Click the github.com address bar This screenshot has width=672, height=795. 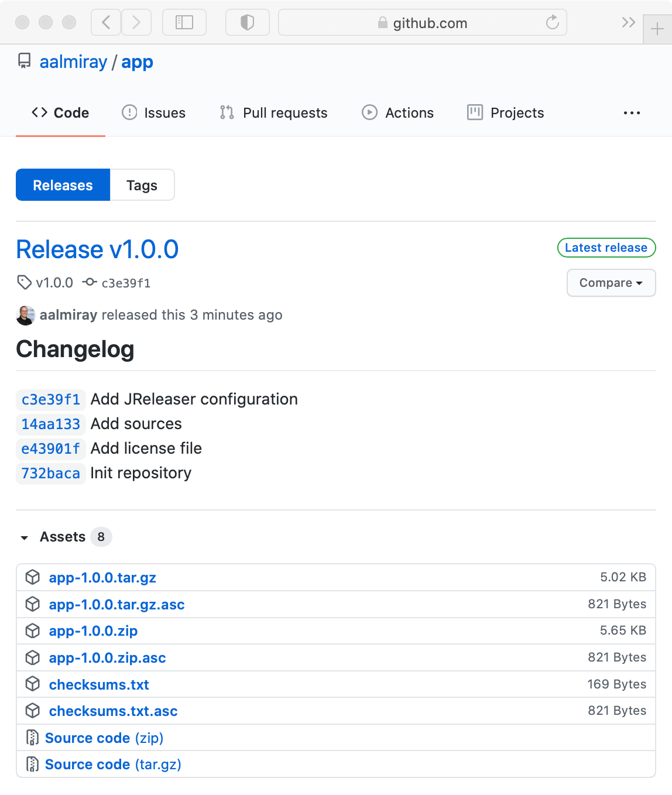point(423,22)
